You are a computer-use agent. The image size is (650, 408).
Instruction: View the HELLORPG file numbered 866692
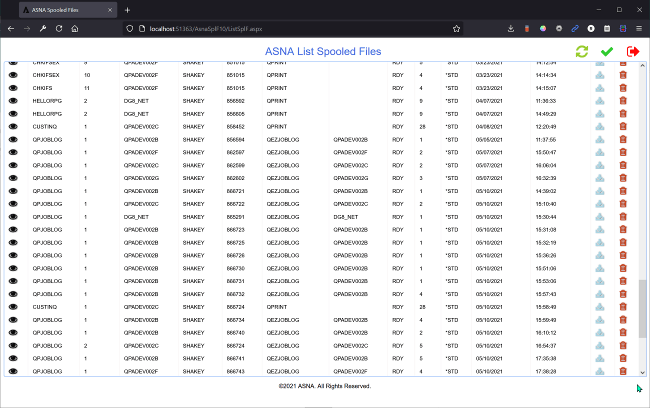coord(14,101)
